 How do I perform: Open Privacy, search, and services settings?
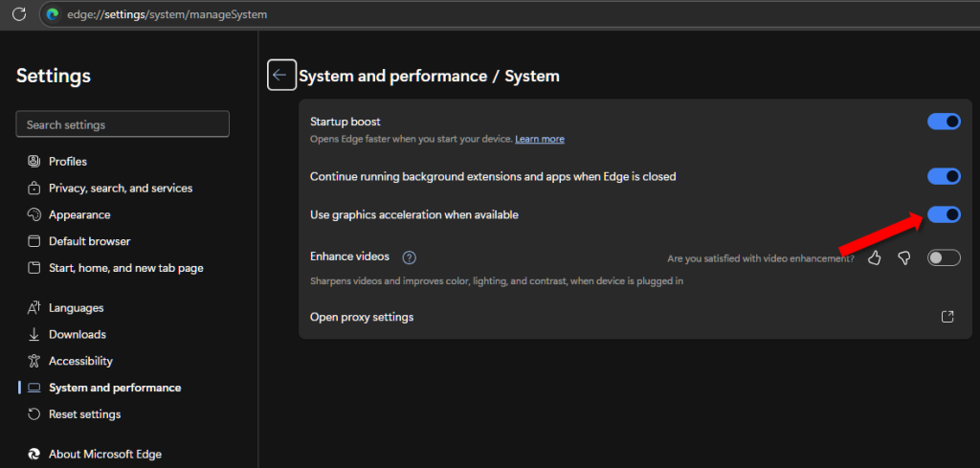click(x=120, y=189)
